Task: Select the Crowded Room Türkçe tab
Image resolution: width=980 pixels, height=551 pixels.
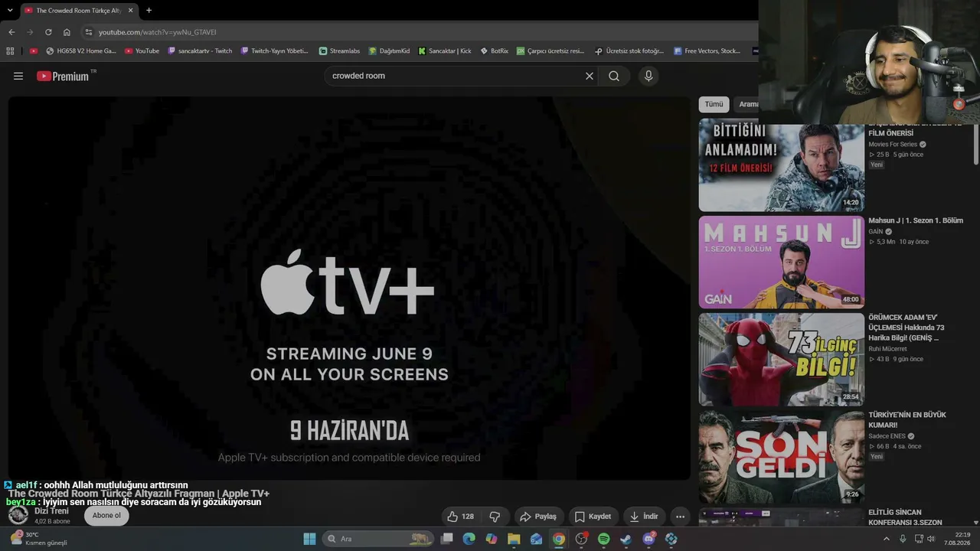Action: tap(79, 11)
